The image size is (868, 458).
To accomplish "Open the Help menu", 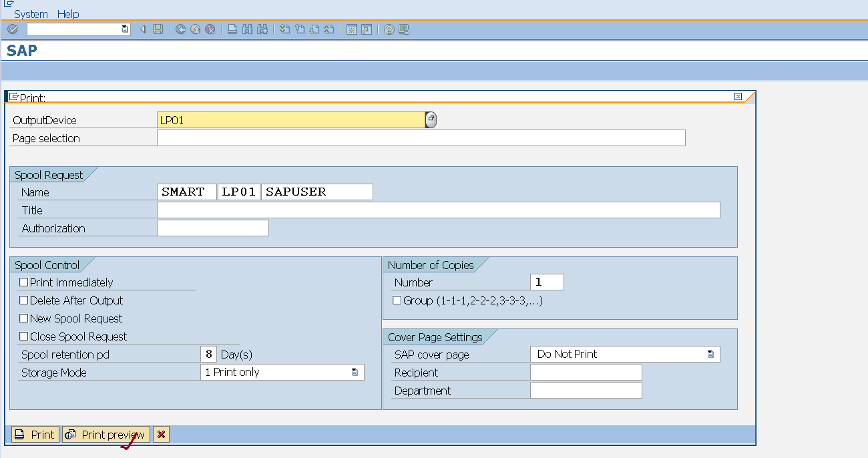I will (x=68, y=14).
